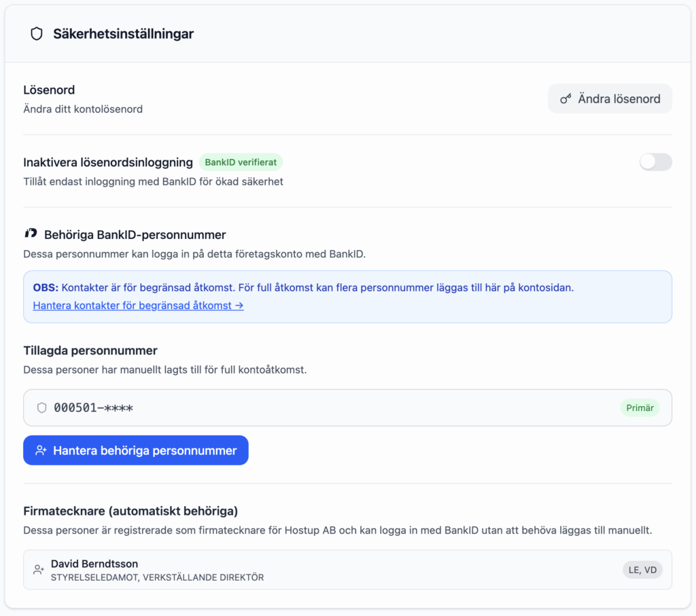Screen dimensions: 696x616
Task: Click the key icon in Ändra lösenord
Action: tap(565, 99)
